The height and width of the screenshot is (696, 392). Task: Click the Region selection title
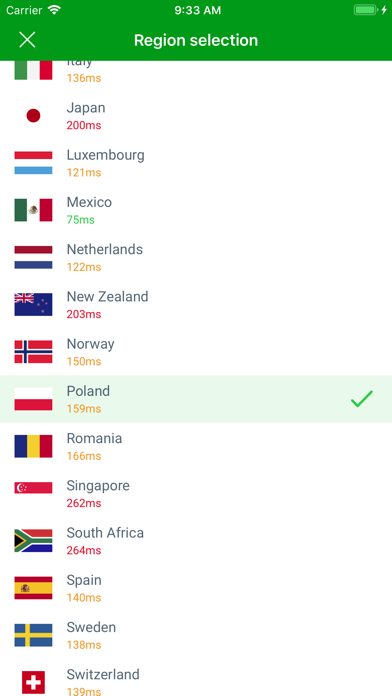(196, 40)
